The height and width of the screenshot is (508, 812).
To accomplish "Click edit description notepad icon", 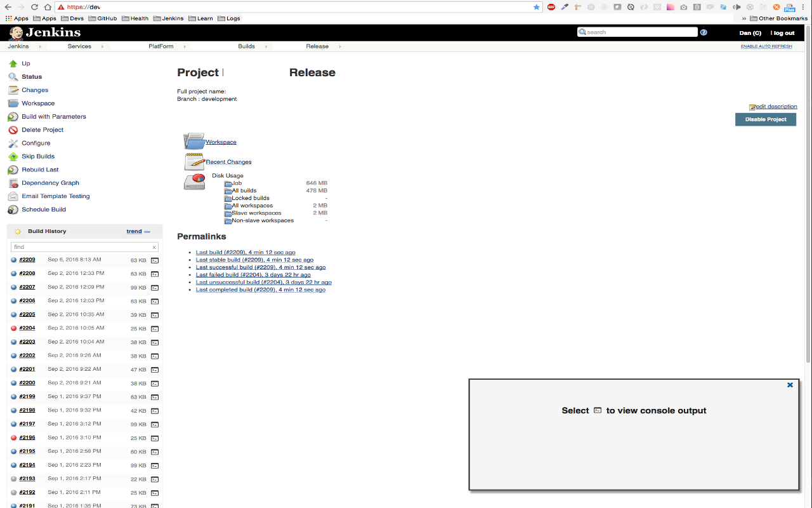I will pos(752,107).
